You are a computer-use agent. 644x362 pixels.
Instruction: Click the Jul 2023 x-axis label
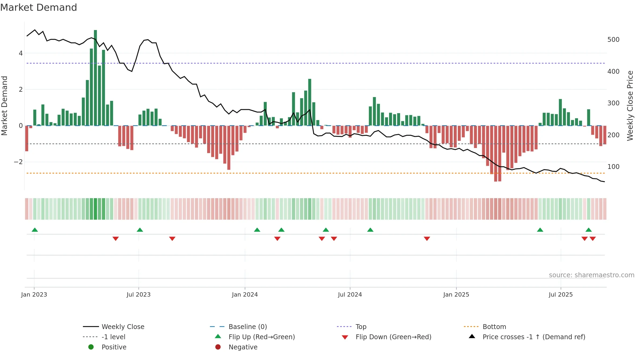pyautogui.click(x=138, y=295)
